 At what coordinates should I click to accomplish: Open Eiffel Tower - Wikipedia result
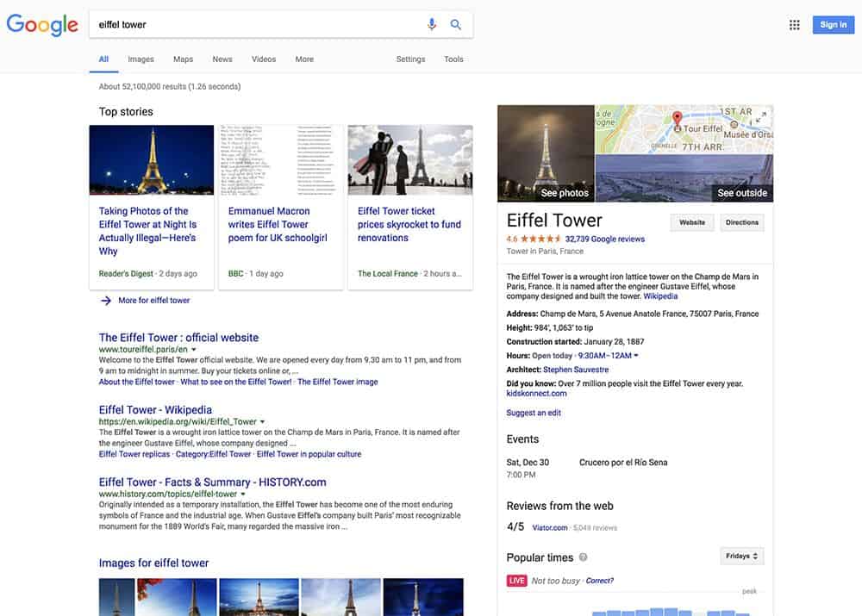coord(155,410)
